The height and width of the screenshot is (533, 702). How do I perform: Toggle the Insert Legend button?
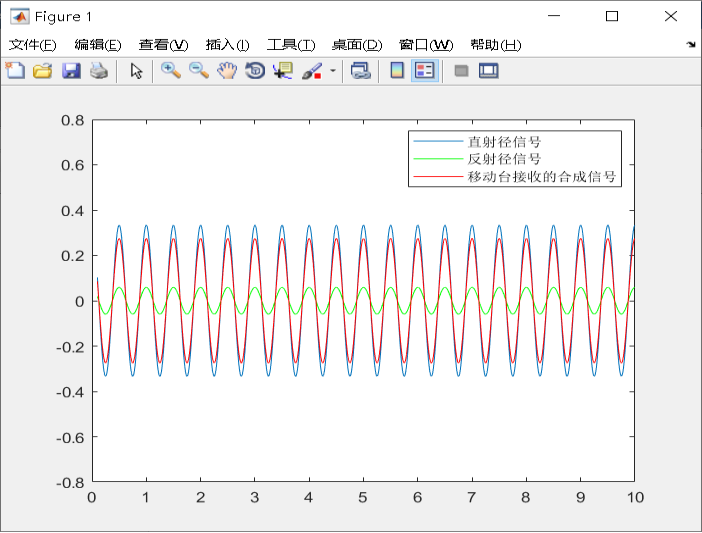pyautogui.click(x=424, y=71)
